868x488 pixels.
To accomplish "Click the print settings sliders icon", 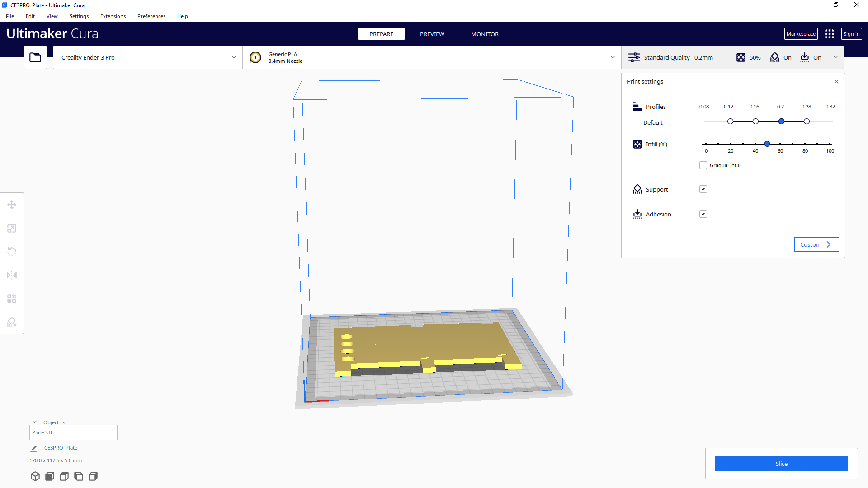I will (x=634, y=57).
